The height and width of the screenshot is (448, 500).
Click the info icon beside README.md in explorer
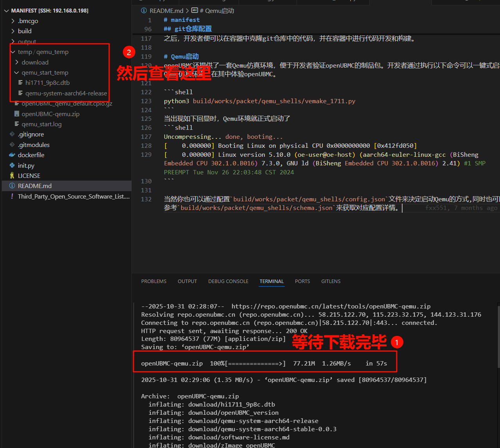12,186
